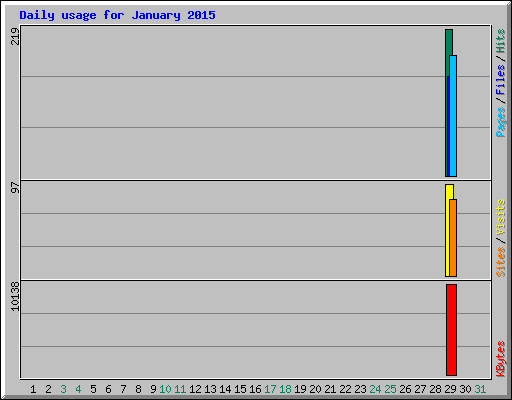This screenshot has height=400, width=512.
Task: Click green weekend day label '3'
Action: click(63, 389)
